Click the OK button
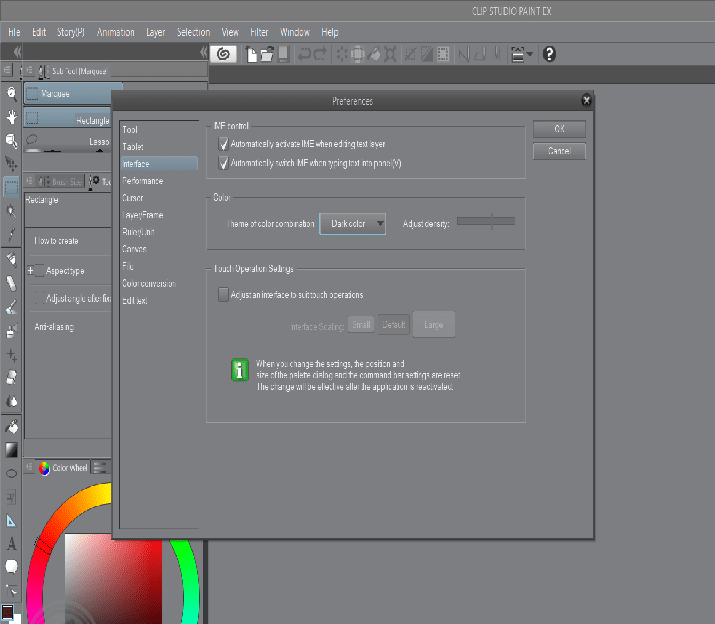The height and width of the screenshot is (624, 715). pos(559,129)
